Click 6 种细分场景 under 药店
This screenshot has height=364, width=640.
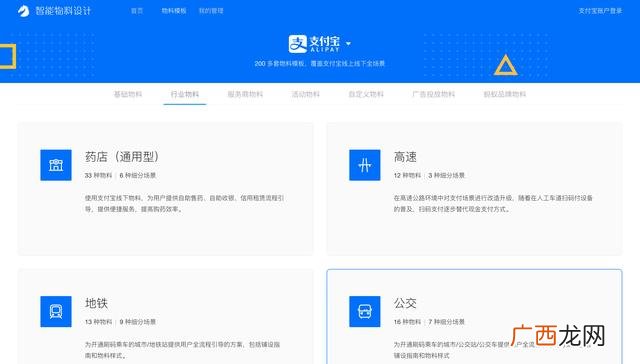[x=138, y=175]
